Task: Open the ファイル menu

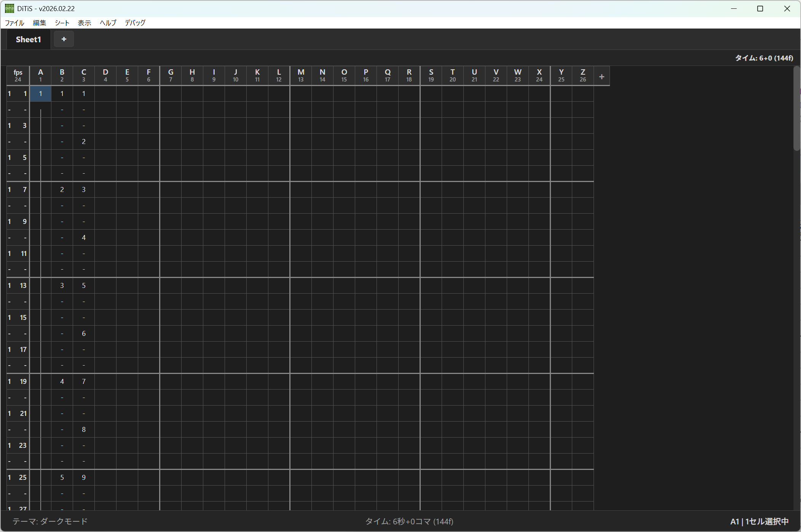Action: coord(14,23)
